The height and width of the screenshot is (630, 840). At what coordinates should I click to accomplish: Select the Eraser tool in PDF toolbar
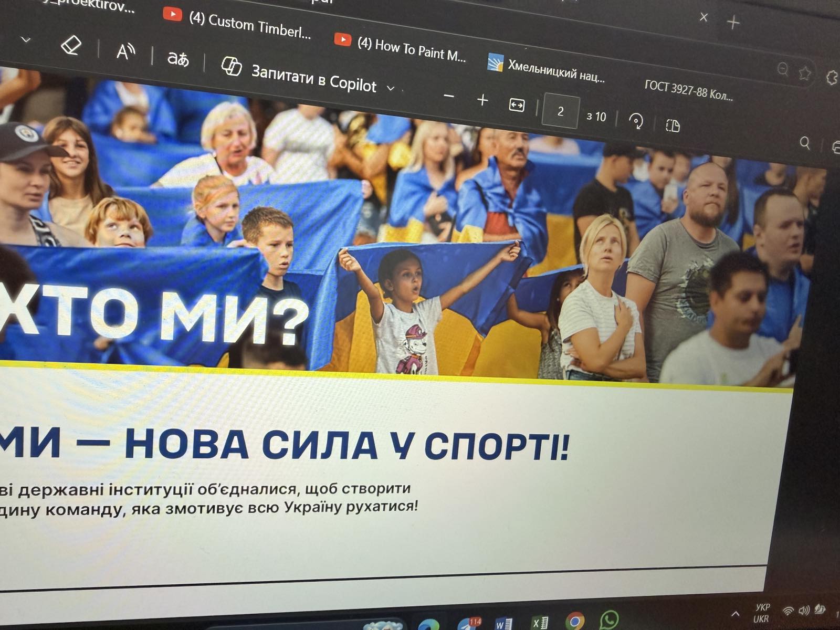click(x=71, y=45)
